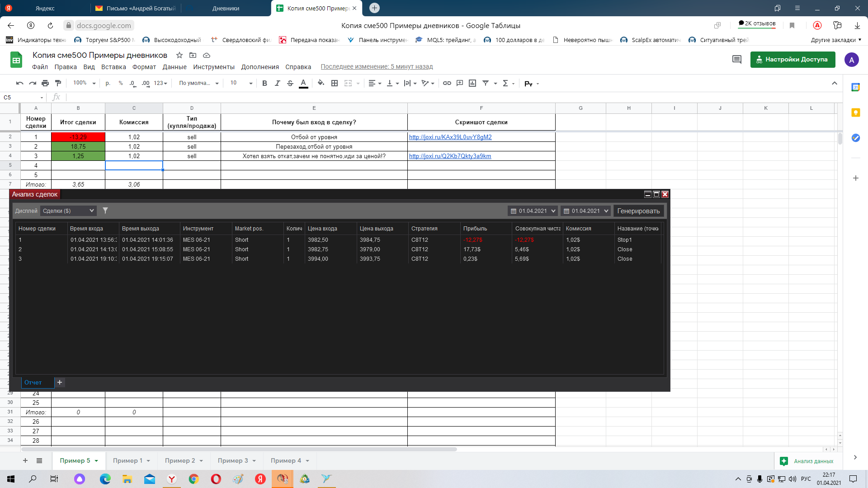
Task: Toggle bold text formatting
Action: point(264,83)
